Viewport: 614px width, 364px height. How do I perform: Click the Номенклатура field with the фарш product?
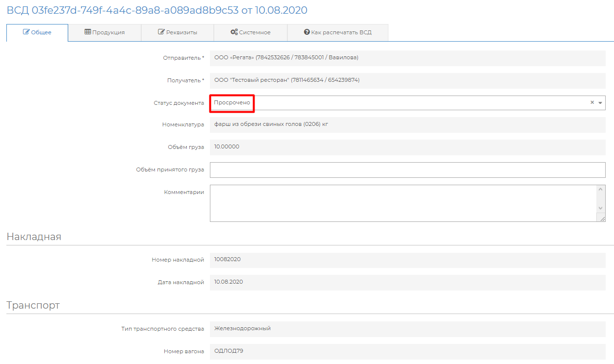[x=407, y=125]
